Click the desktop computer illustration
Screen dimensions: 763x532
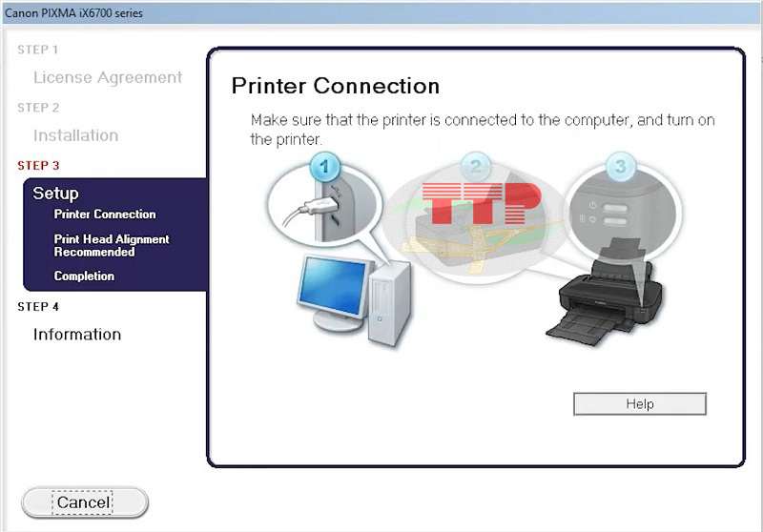click(354, 299)
